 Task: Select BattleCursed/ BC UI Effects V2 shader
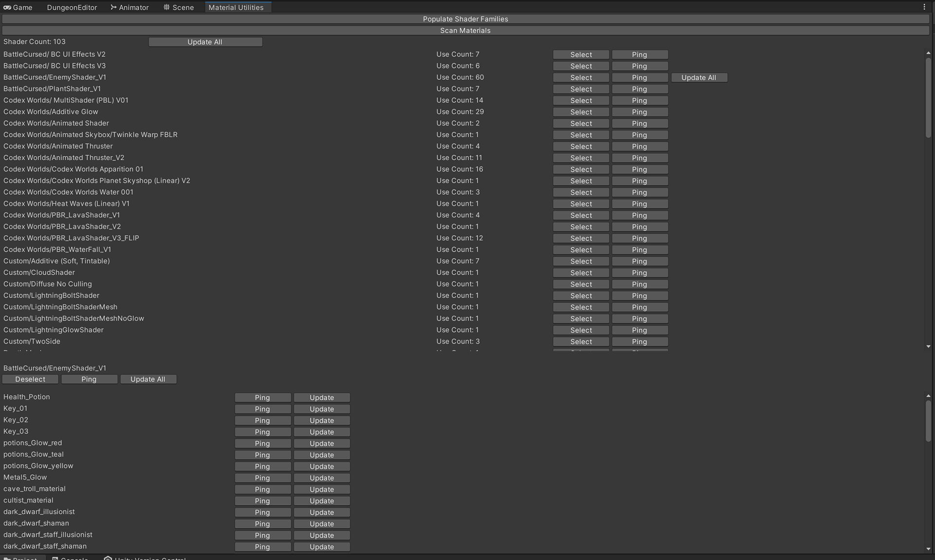point(581,55)
